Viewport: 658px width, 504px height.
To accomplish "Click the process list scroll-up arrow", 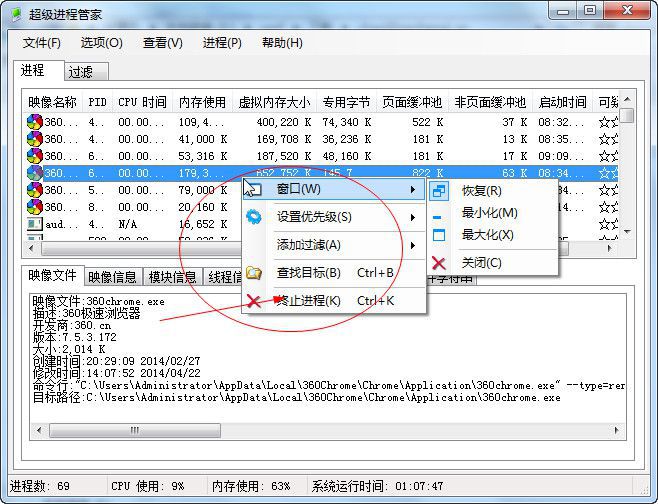I will (627, 99).
